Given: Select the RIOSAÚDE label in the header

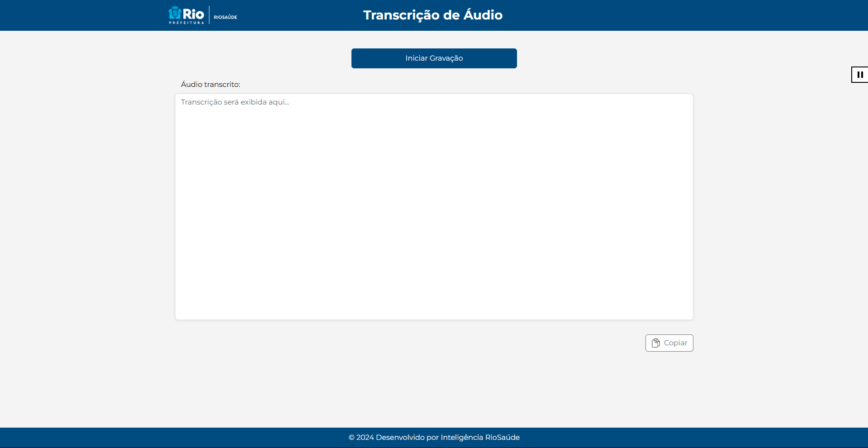Looking at the screenshot, I should 225,17.
